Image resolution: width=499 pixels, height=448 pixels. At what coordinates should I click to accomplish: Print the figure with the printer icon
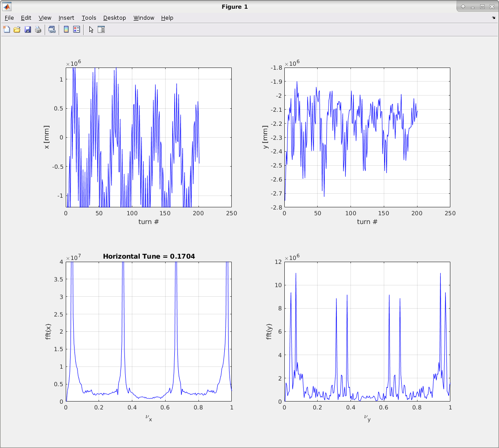[x=38, y=30]
